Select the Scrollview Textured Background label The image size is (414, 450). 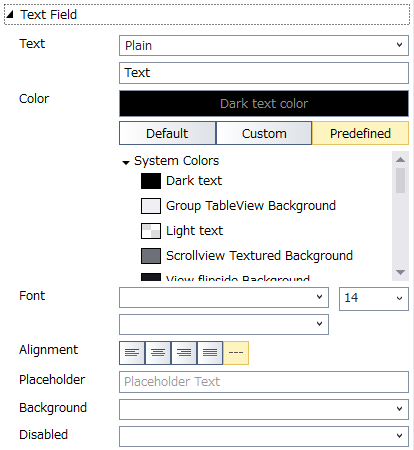pos(259,256)
